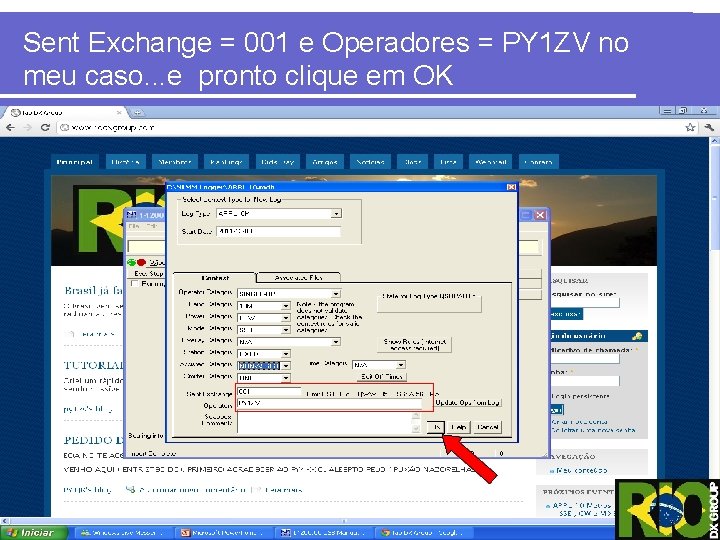
Task: Click Update Ops from Log button
Action: (x=467, y=403)
